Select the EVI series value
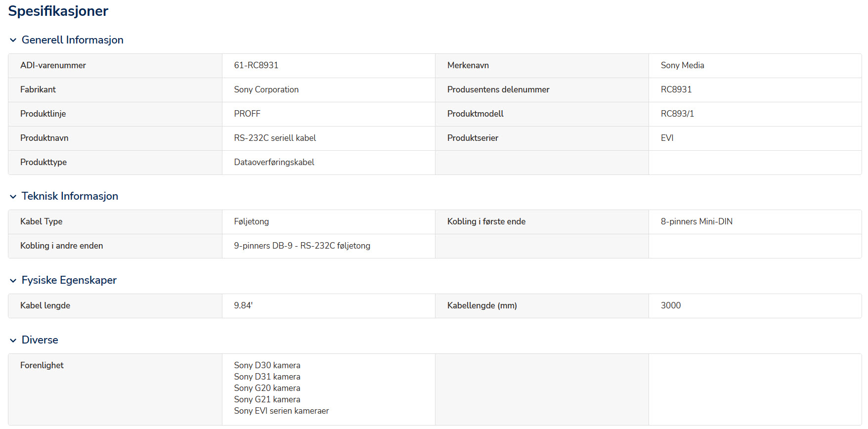Screen dimensions: 868x429 pyautogui.click(x=667, y=138)
